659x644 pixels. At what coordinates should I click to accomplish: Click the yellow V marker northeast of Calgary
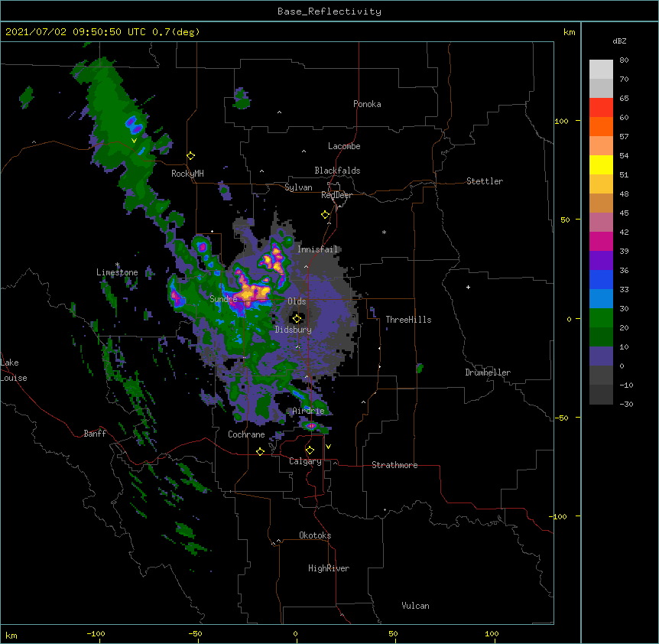328,447
